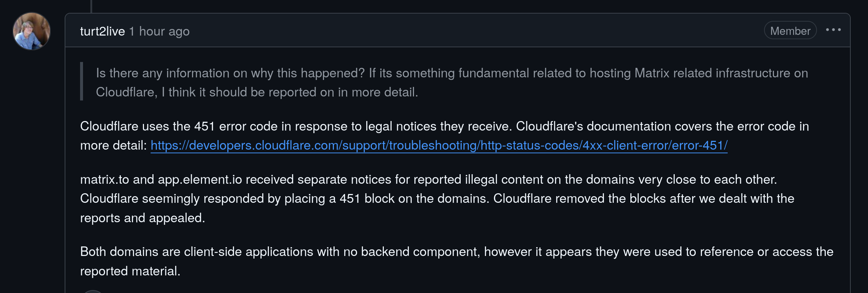
Task: Click the paragraph beginning 'Cloudflare uses the 451'
Action: (x=444, y=136)
